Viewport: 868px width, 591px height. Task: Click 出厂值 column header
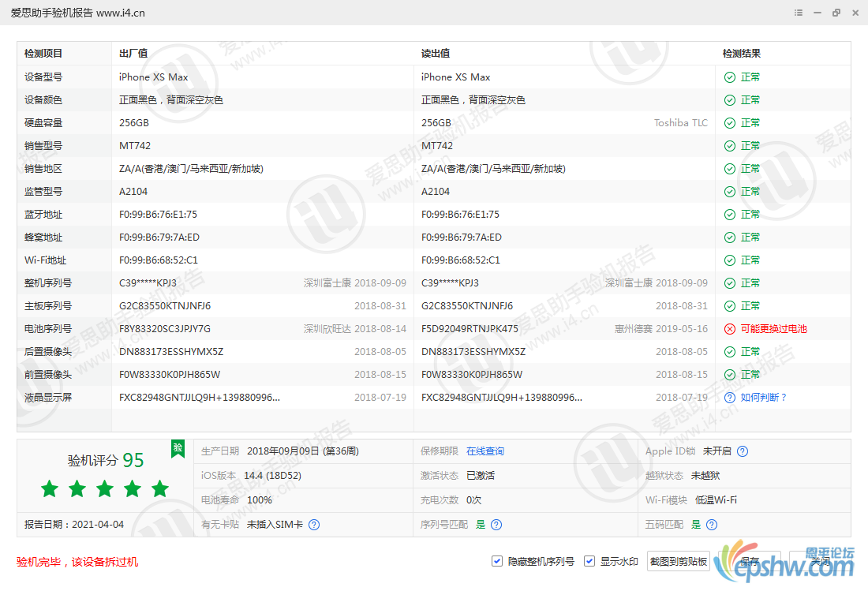[133, 54]
